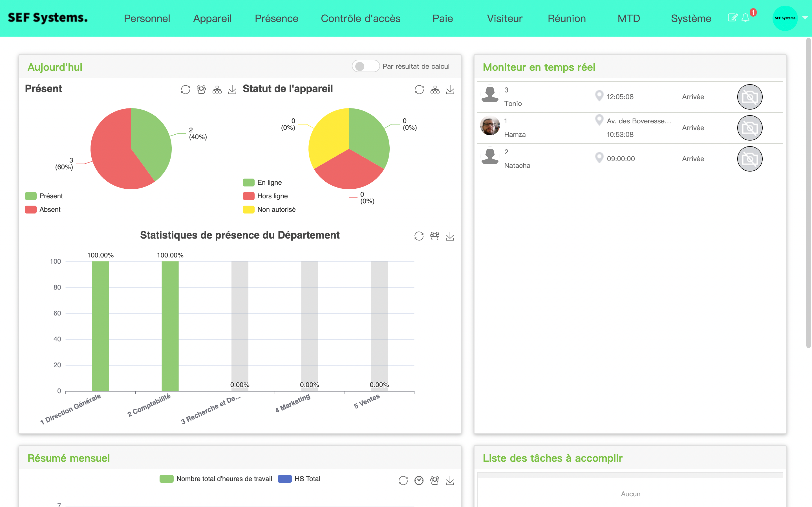Toggle the Présent legend entry
This screenshot has height=507, width=812.
[44, 196]
